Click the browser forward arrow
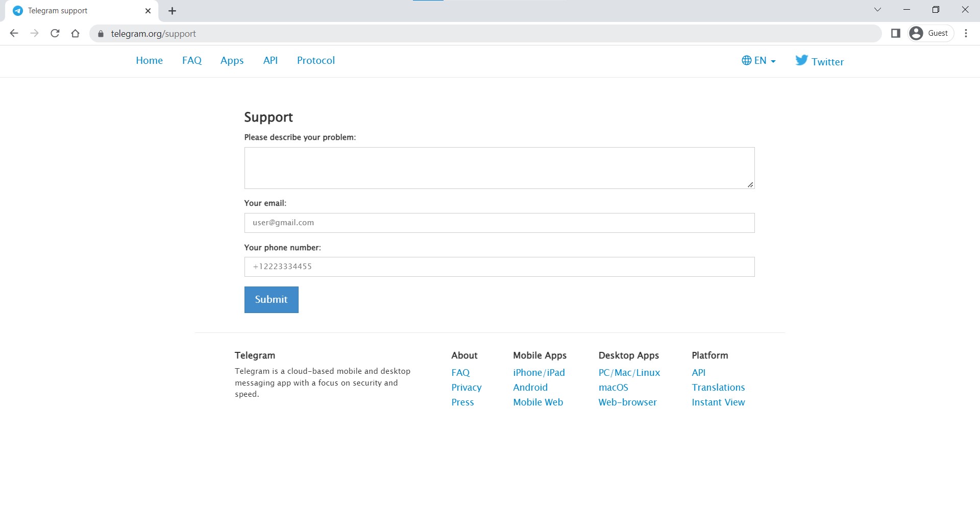Image resolution: width=980 pixels, height=526 pixels. [x=34, y=33]
